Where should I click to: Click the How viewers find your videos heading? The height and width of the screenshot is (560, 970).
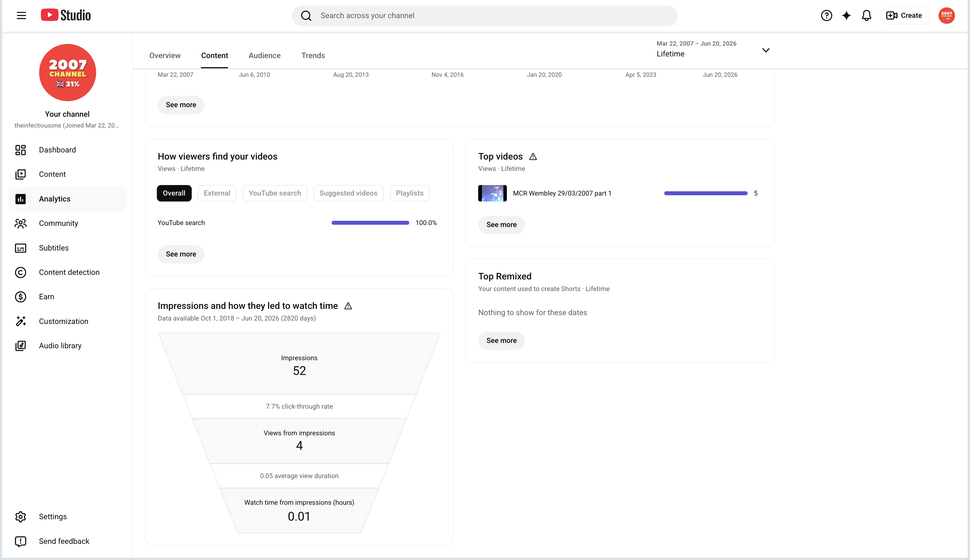point(218,156)
